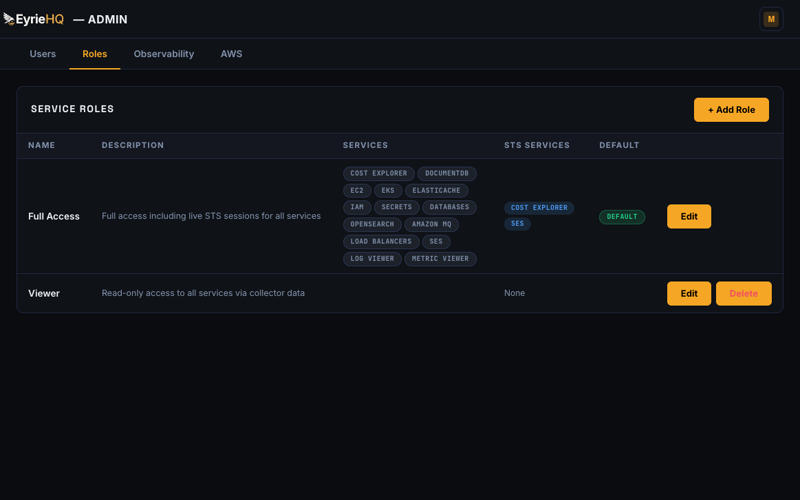Click the STS SERVICES column header
The width and height of the screenshot is (800, 500).
(537, 145)
